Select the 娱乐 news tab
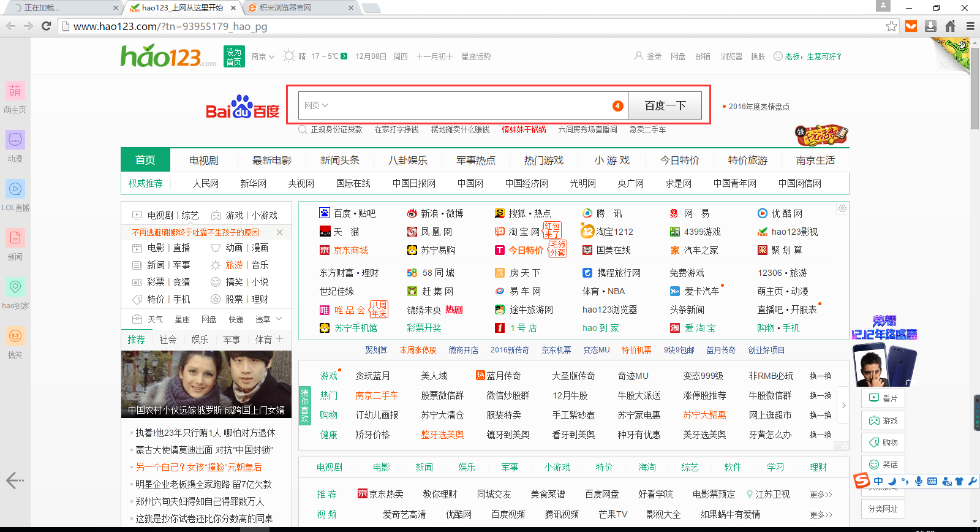 click(200, 340)
